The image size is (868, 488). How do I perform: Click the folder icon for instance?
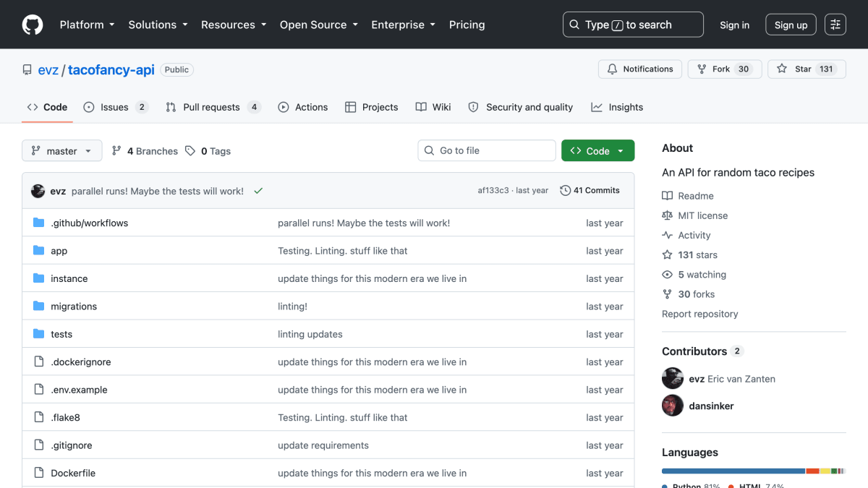(x=39, y=278)
